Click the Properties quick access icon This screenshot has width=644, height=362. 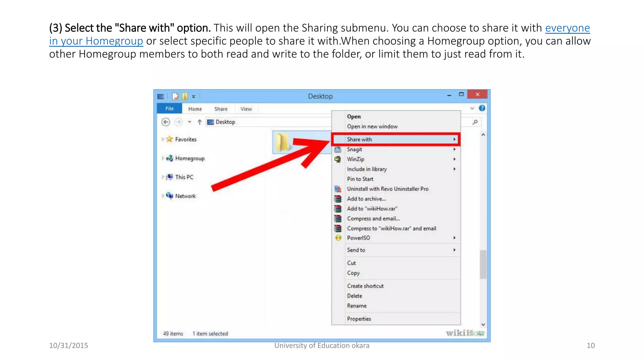[175, 96]
